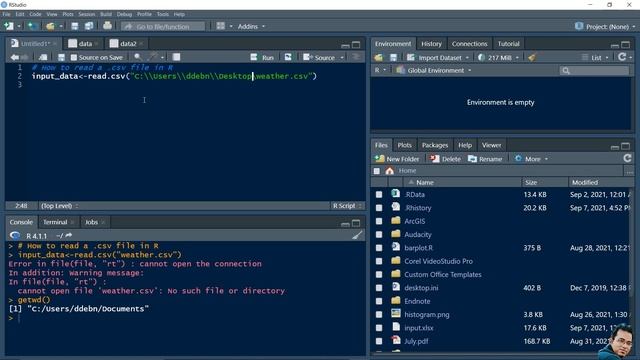Switch to the Terminal tab

[x=55, y=222]
